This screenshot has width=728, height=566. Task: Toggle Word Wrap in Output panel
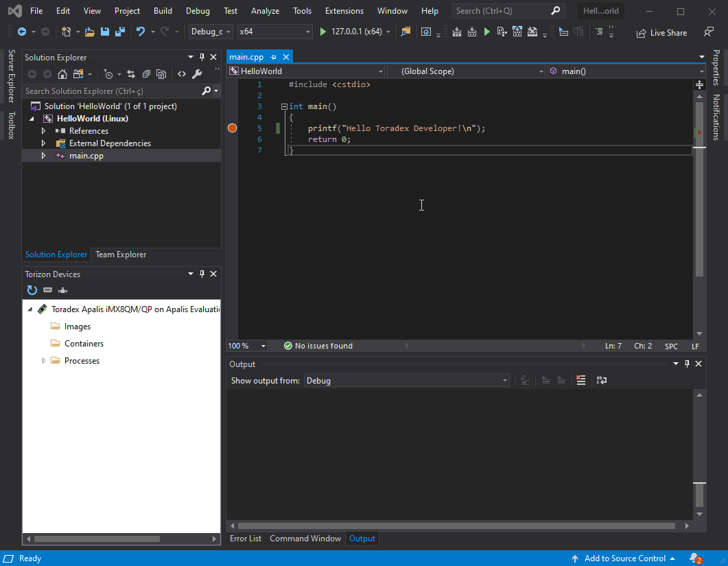(602, 380)
